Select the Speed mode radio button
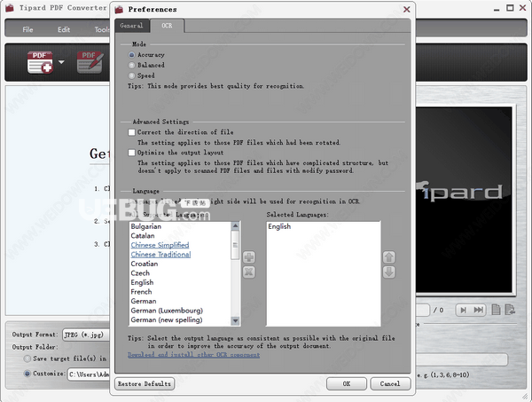 (131, 75)
